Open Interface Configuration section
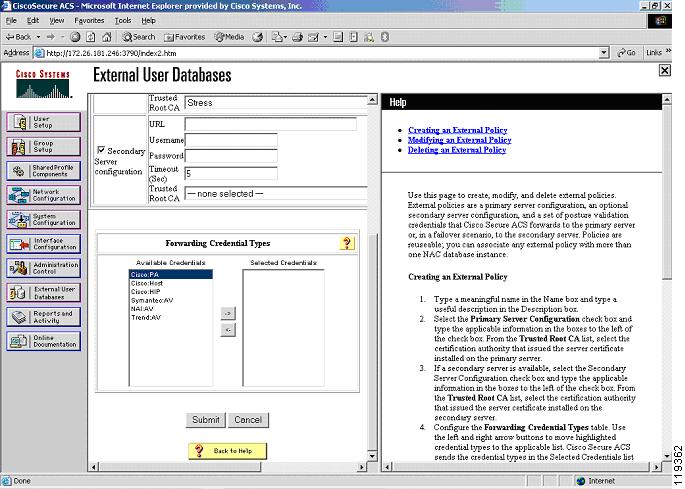Image resolution: width=685 pixels, height=489 pixels. 43,244
